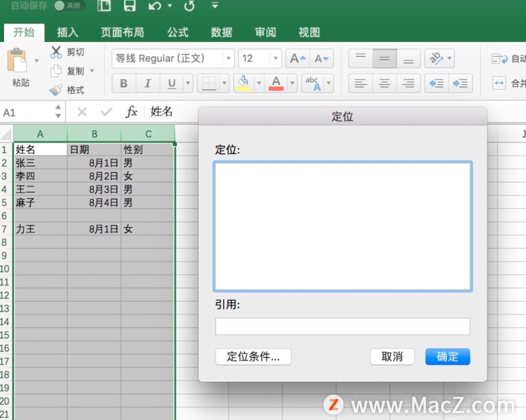Switch to the 数据 tab
The height and width of the screenshot is (420, 526).
coord(221,32)
